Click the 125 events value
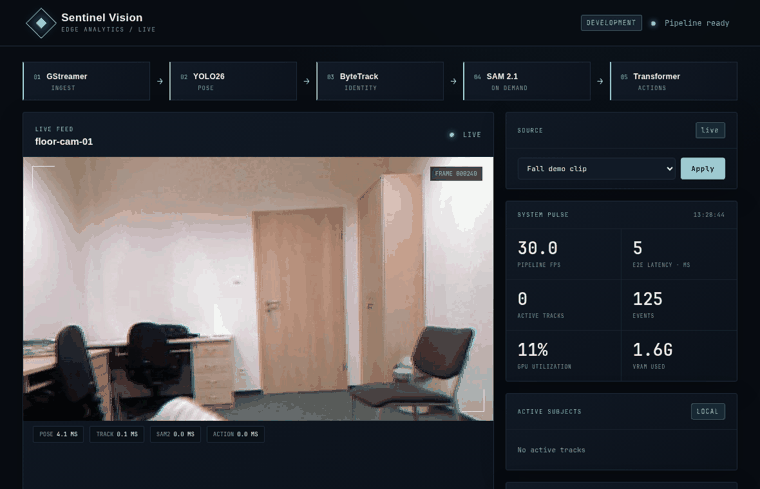 click(648, 299)
